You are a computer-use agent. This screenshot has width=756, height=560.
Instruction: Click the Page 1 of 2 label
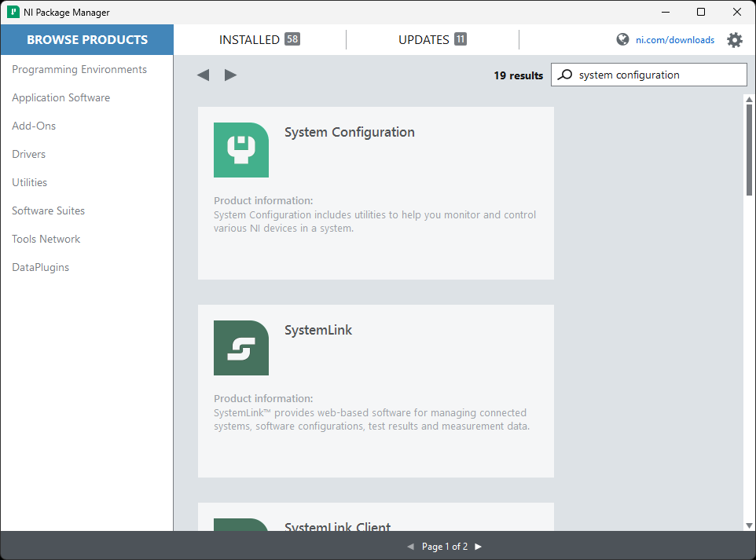click(445, 547)
